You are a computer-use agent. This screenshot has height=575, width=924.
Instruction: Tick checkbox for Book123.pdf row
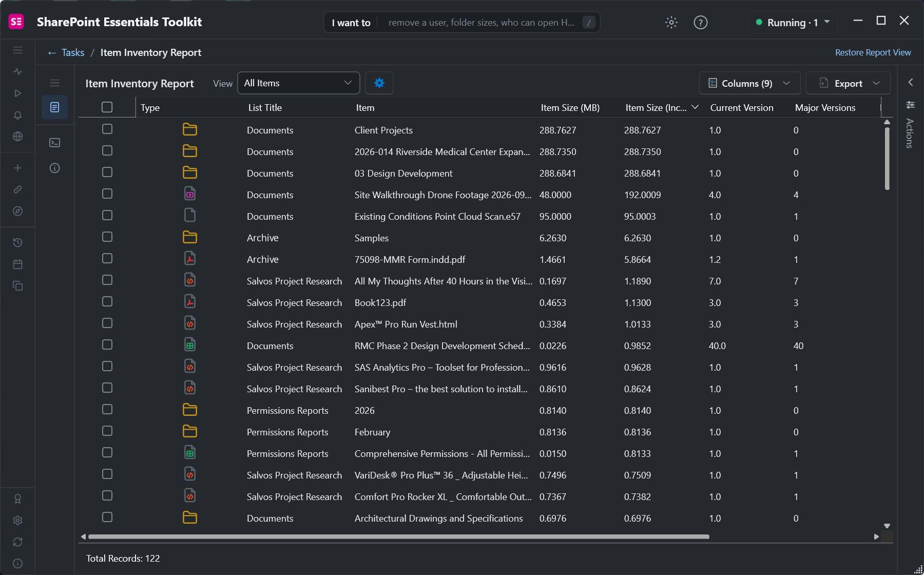click(x=107, y=301)
